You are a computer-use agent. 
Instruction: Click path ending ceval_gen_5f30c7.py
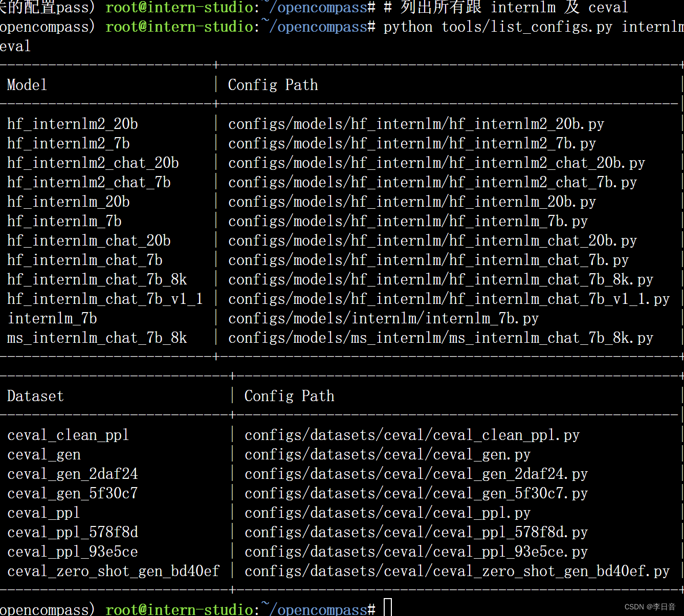[x=416, y=494]
